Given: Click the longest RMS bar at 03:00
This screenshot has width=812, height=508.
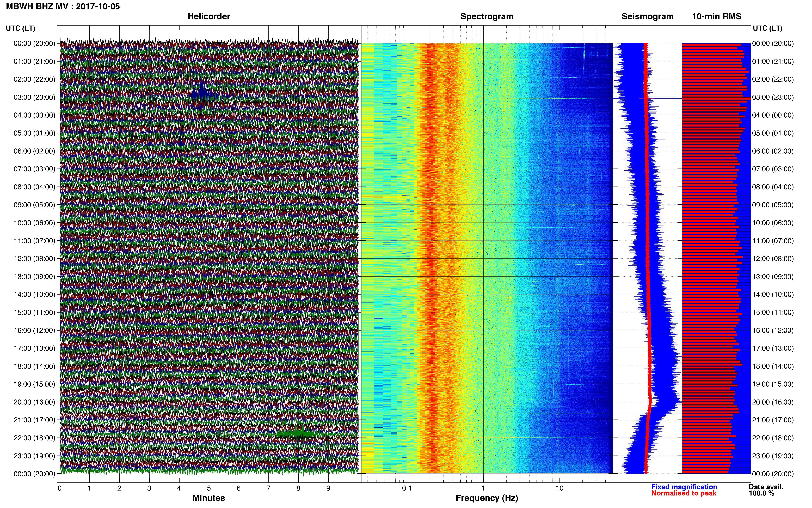Looking at the screenshot, I should coord(717,98).
